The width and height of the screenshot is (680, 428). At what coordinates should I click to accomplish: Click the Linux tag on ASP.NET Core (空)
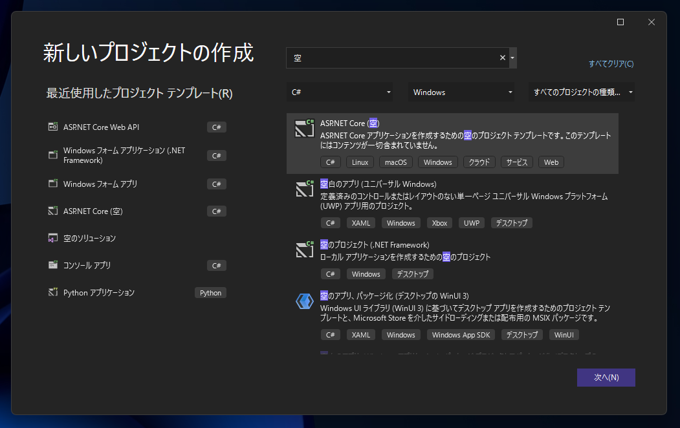point(360,162)
